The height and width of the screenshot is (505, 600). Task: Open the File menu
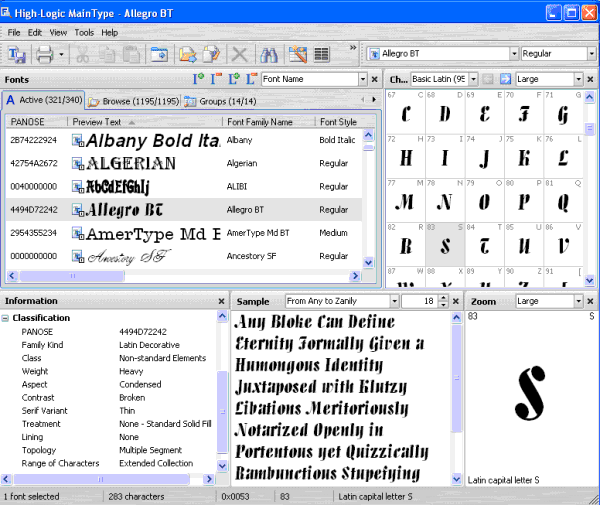point(14,33)
